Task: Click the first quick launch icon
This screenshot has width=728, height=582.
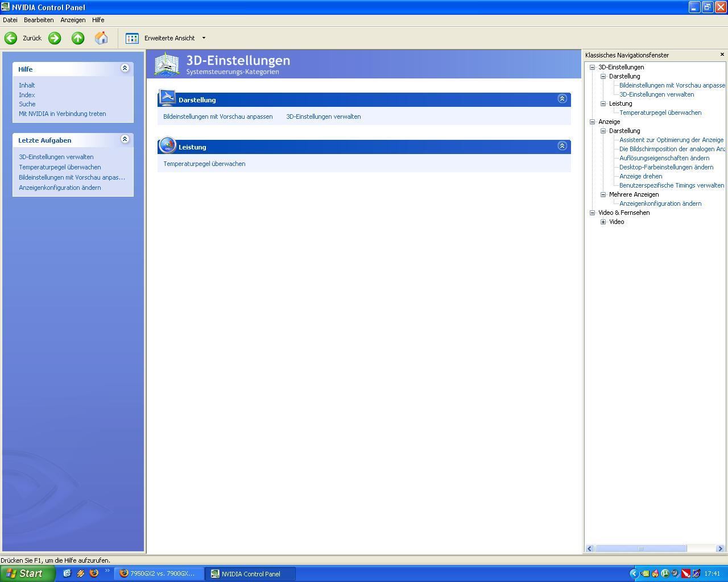Action: 67,573
